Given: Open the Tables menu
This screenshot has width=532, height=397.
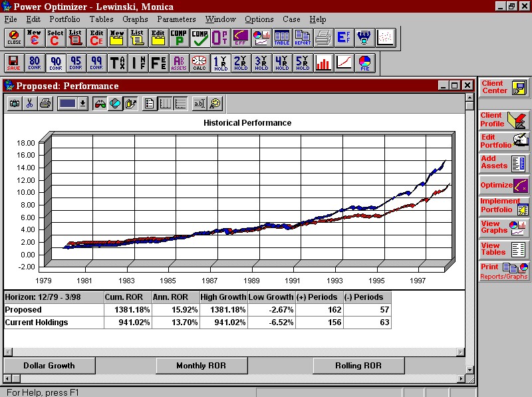Looking at the screenshot, I should pos(101,19).
